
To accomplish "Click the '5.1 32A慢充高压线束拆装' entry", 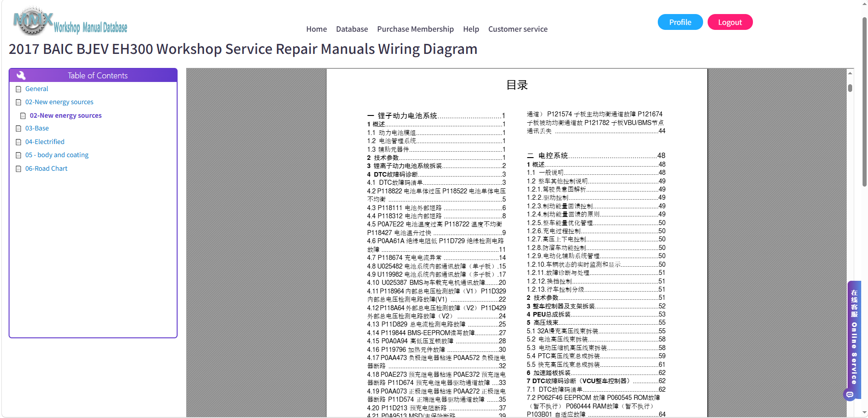I will click(x=596, y=331).
